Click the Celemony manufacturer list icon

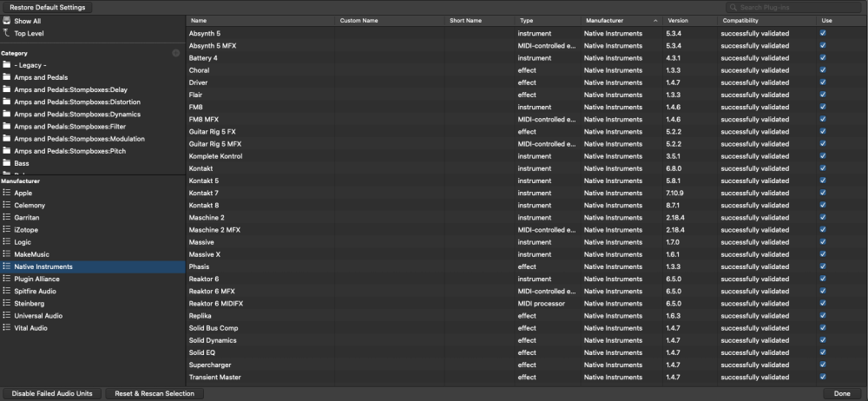(x=7, y=205)
